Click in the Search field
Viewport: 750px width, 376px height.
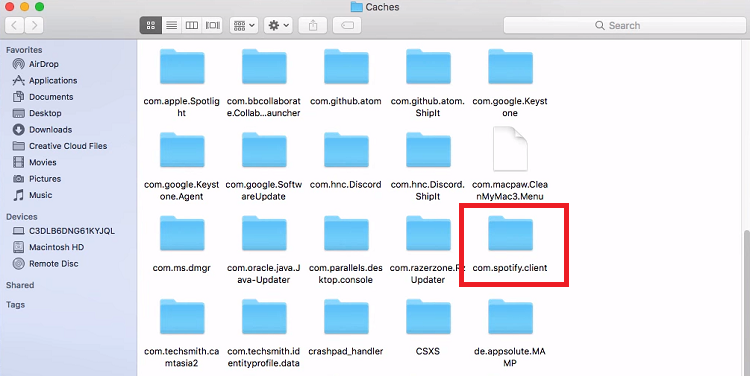tap(625, 25)
